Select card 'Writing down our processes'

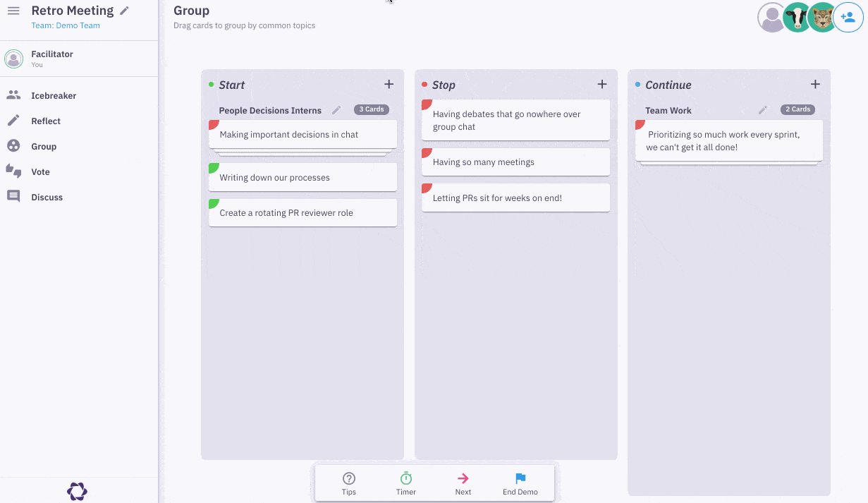(x=302, y=177)
